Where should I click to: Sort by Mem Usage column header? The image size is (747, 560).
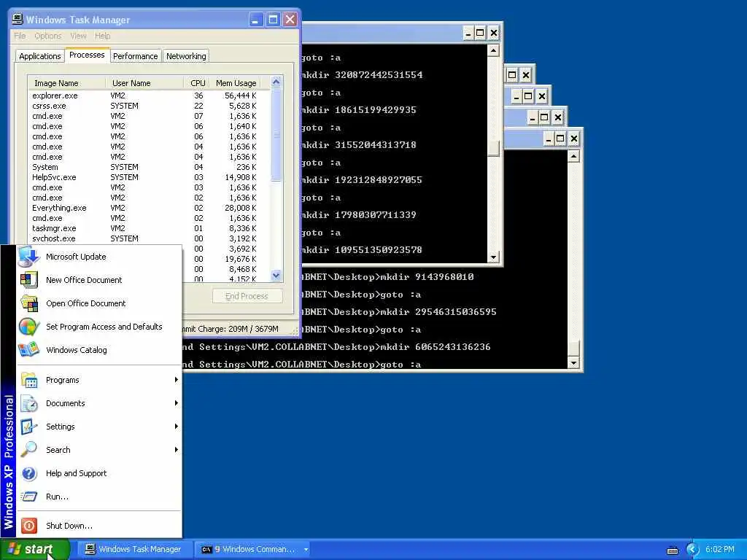pyautogui.click(x=236, y=83)
